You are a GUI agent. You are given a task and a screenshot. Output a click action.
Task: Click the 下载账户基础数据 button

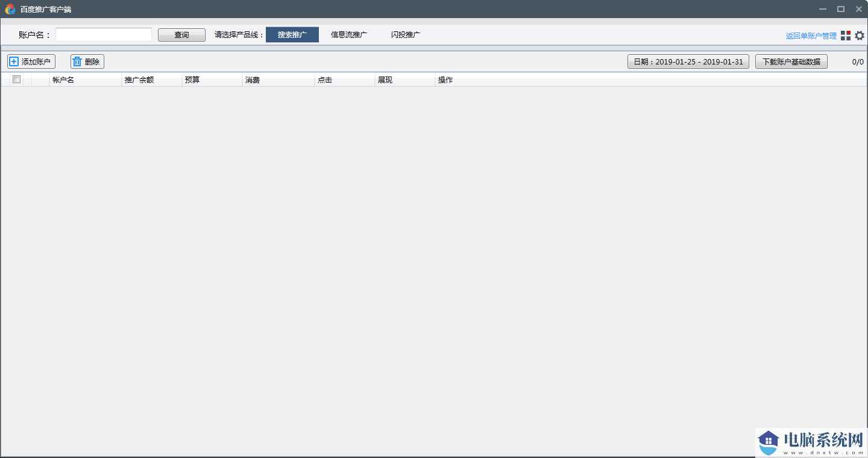coord(791,61)
